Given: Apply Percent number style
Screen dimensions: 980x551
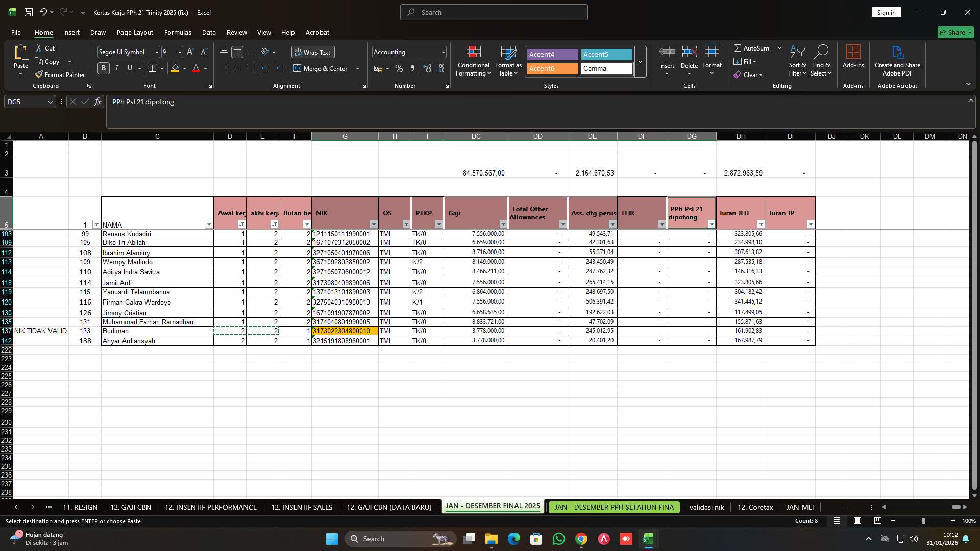Looking at the screenshot, I should coord(399,68).
